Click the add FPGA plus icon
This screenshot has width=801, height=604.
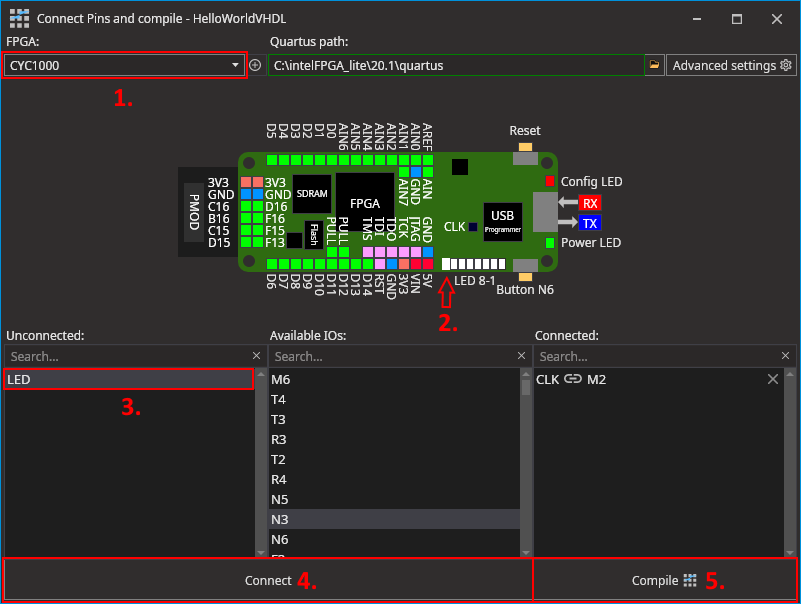[255, 65]
